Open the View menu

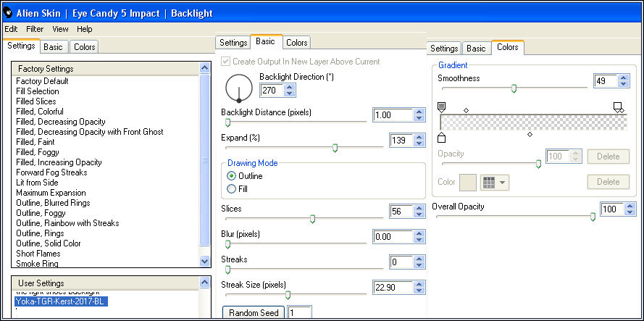[60, 29]
